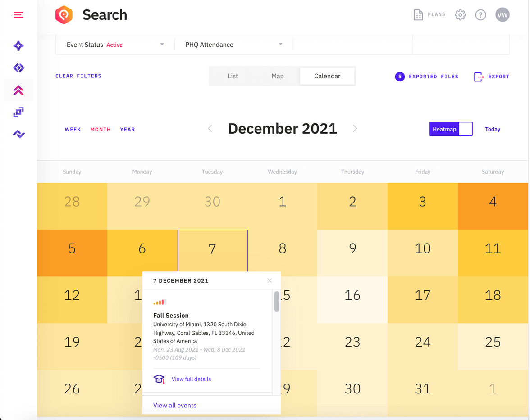Switch to WEEK calendar view

coord(73,129)
